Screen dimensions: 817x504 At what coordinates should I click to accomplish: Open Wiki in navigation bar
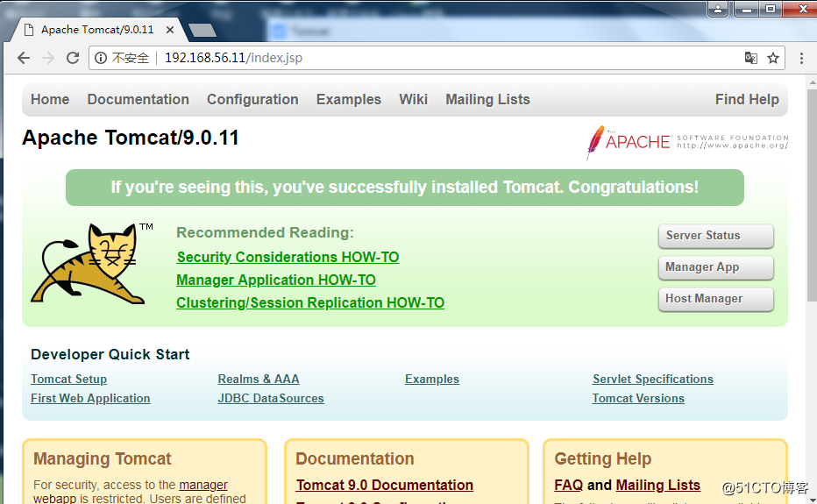413,100
